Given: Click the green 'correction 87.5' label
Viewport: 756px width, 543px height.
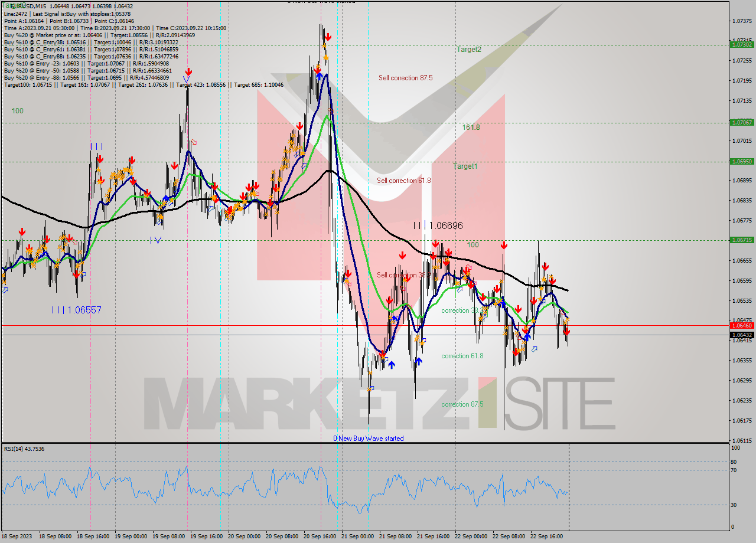Looking at the screenshot, I should pyautogui.click(x=462, y=404).
